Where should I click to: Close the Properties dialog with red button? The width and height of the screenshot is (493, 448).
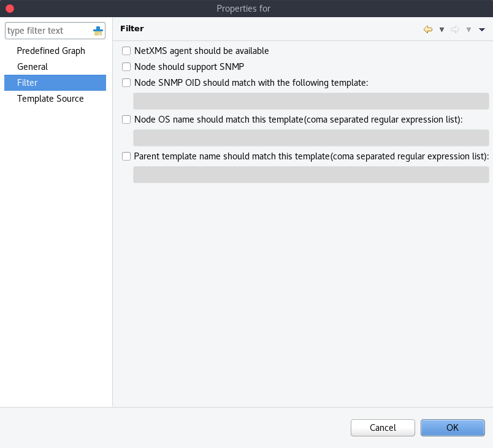point(10,9)
